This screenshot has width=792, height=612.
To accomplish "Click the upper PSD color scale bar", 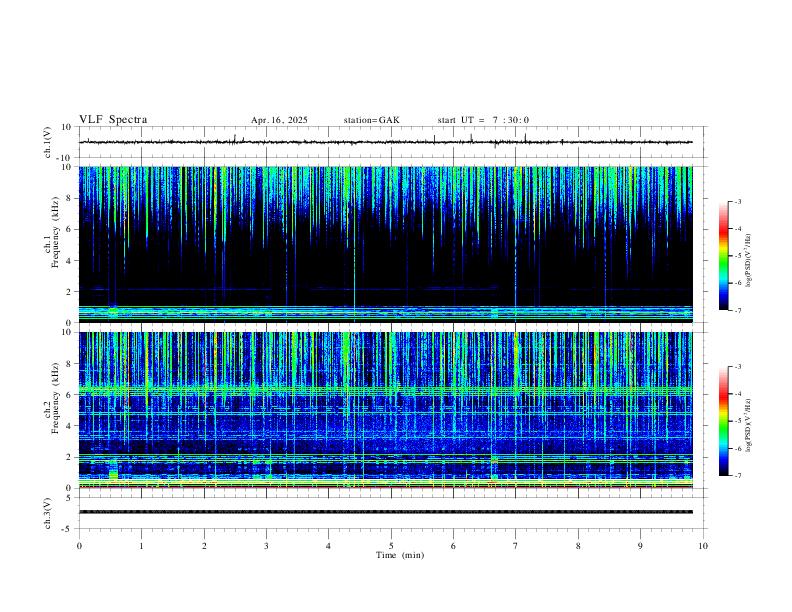I will coord(723,256).
